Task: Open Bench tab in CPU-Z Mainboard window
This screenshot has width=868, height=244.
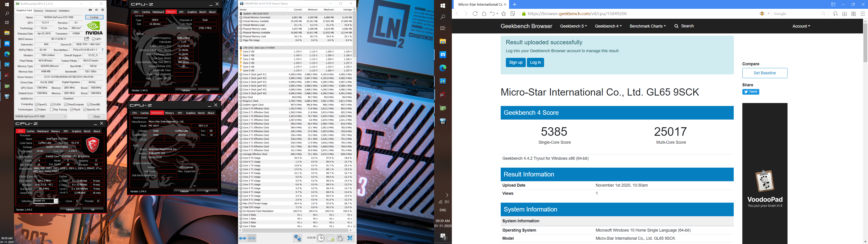Action: pos(201,113)
